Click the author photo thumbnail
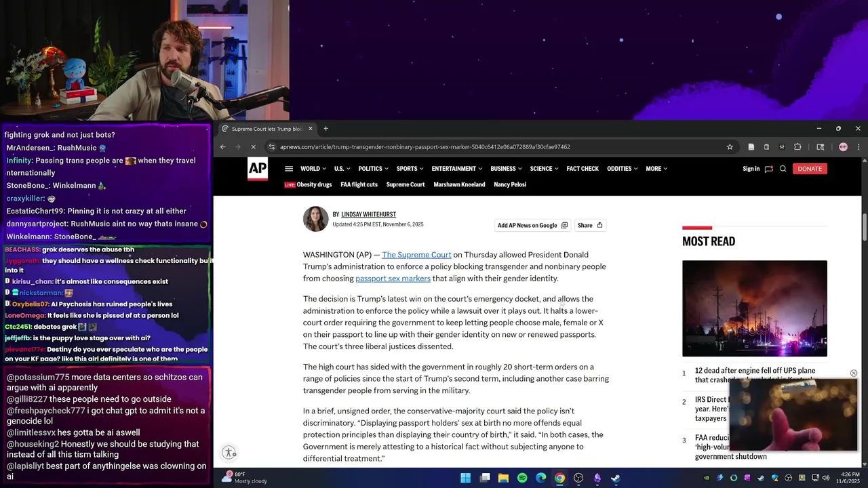This screenshot has height=488, width=868. pyautogui.click(x=315, y=219)
